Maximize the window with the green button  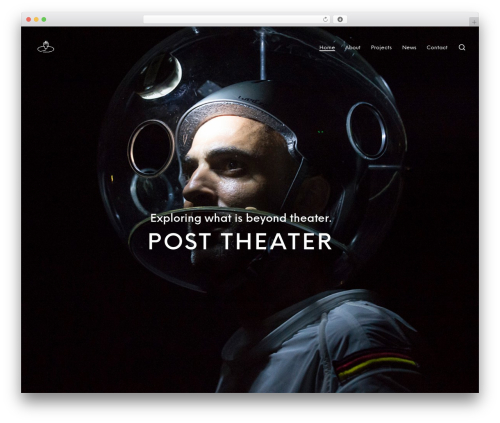44,20
